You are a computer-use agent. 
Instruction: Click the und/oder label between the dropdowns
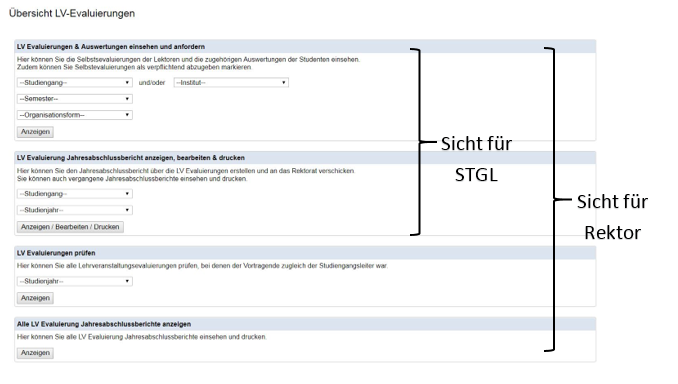(x=152, y=83)
